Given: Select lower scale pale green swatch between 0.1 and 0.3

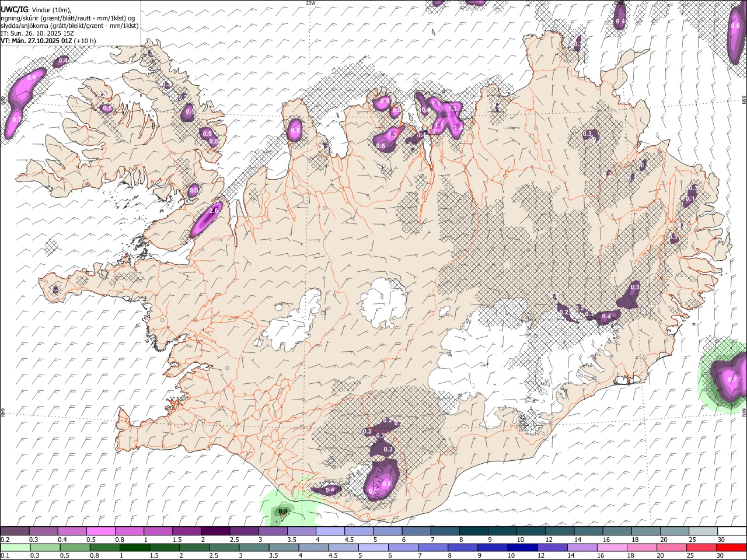Looking at the screenshot, I should tap(15, 548).
